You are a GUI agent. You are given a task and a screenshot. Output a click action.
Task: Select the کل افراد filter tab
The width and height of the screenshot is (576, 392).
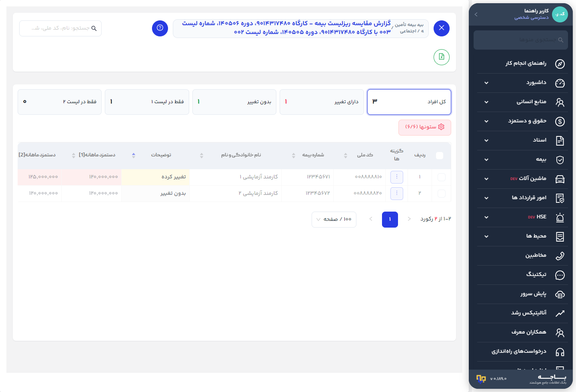(x=409, y=102)
